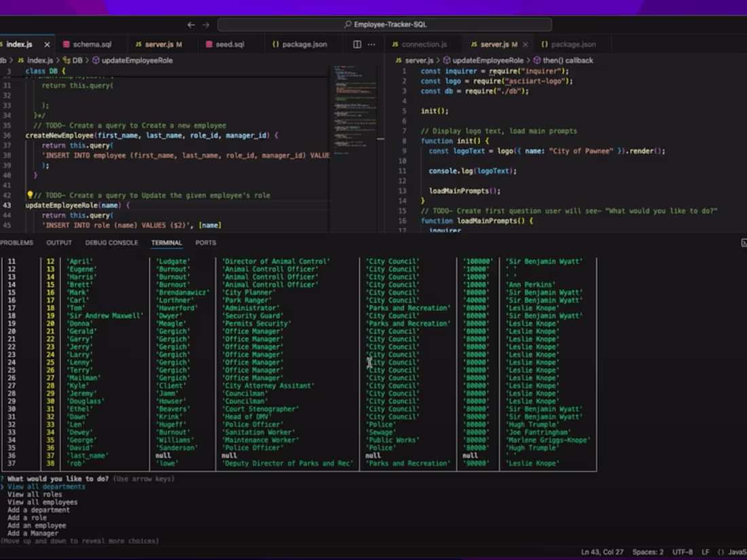Select the TERMINAL panel tab
The width and height of the screenshot is (747, 560).
click(x=166, y=243)
